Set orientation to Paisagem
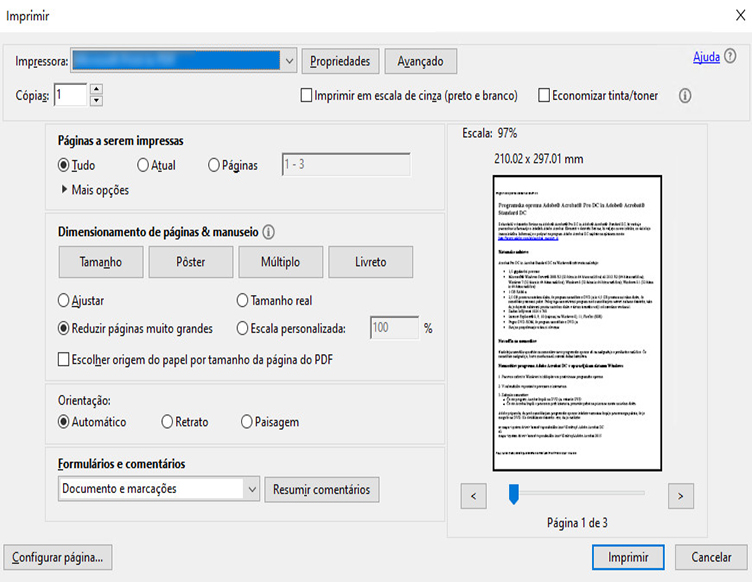This screenshot has width=752, height=582. 247,422
